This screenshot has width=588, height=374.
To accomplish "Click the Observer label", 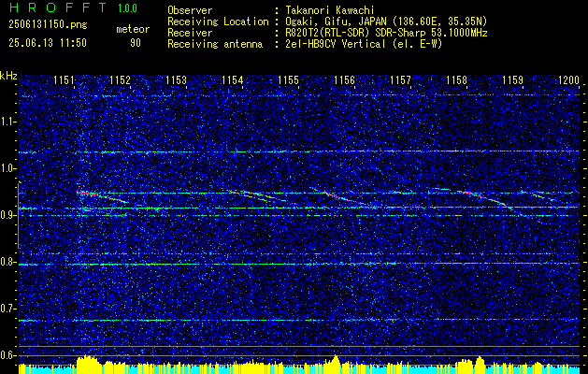I will pos(190,10).
